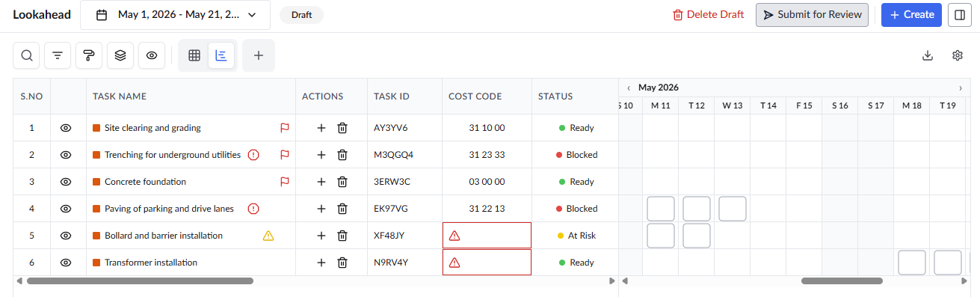The height and width of the screenshot is (297, 980).
Task: Switch to the table grid view
Action: [x=194, y=55]
